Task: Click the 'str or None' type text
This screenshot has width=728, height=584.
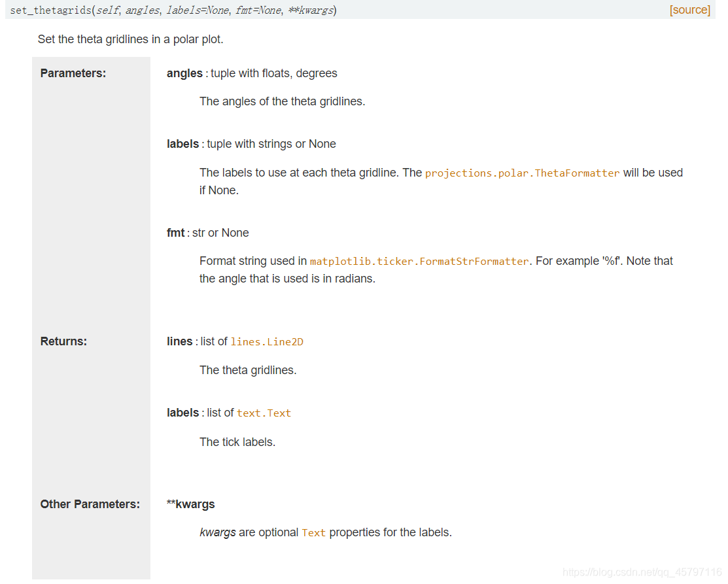Action: [220, 233]
